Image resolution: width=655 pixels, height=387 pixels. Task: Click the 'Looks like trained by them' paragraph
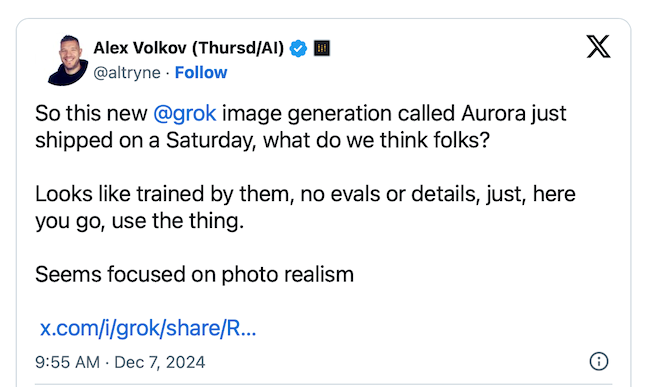(305, 207)
